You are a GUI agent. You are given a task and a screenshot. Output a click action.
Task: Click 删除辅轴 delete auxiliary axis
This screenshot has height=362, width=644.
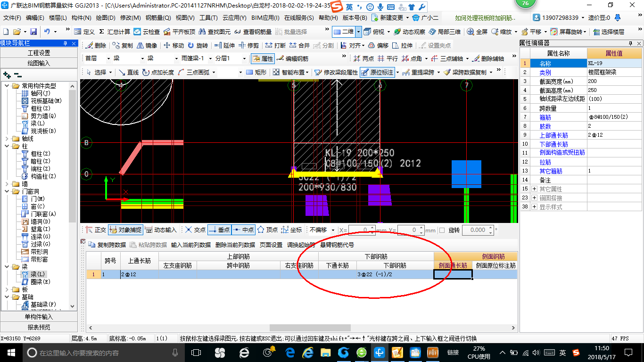(x=488, y=58)
